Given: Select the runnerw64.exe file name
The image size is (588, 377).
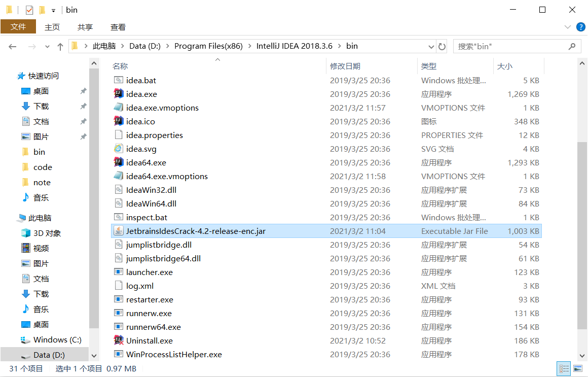Looking at the screenshot, I should pos(154,327).
